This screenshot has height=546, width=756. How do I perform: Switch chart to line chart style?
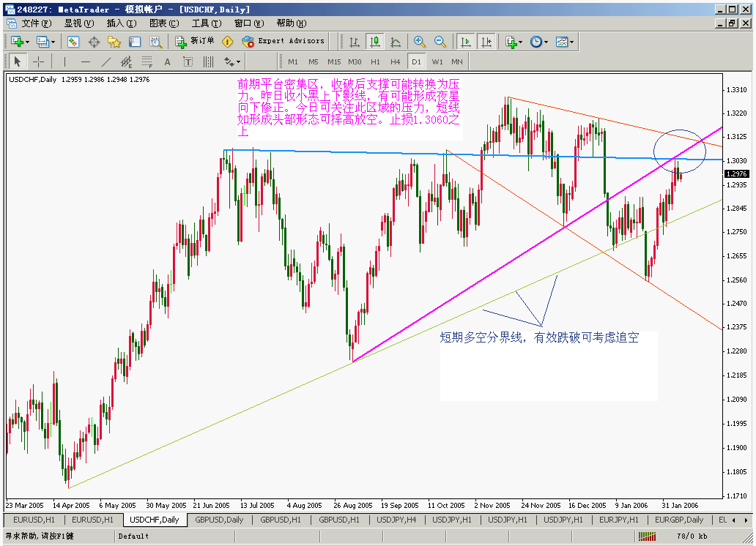click(x=396, y=42)
